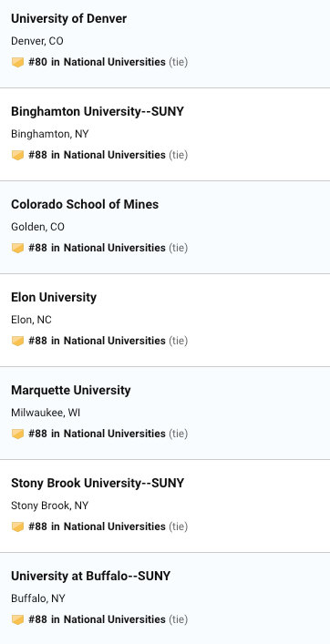Open the University of Denver school link
Screen dimensions: 330x644
(x=68, y=18)
